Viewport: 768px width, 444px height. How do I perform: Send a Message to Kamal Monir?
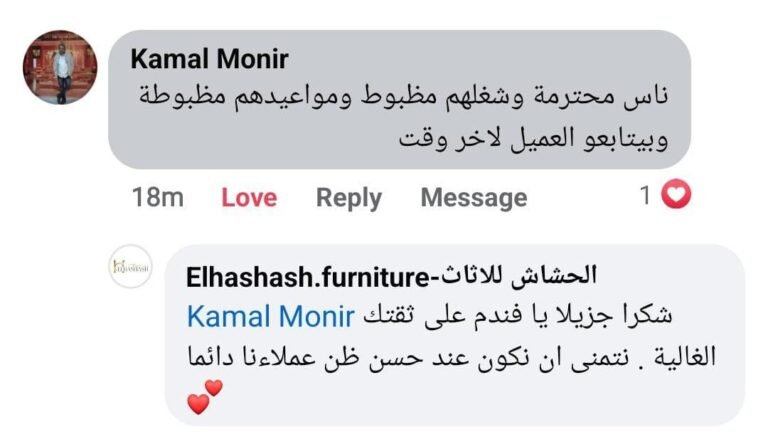[x=474, y=197]
